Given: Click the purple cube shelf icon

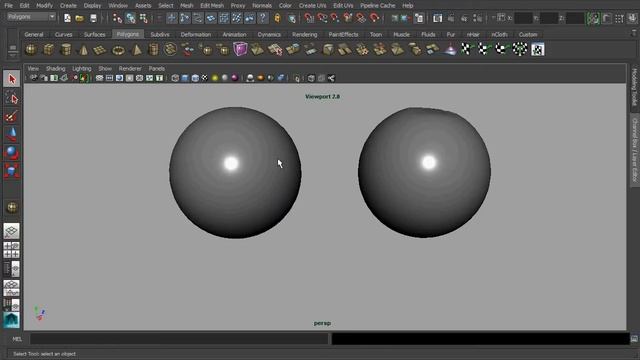Looking at the screenshot, I should tap(240, 49).
